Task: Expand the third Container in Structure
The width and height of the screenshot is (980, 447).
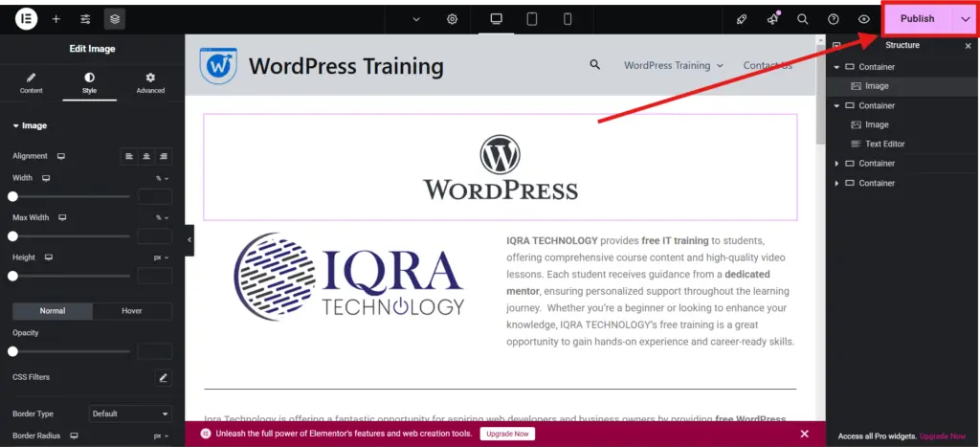Action: 836,164
